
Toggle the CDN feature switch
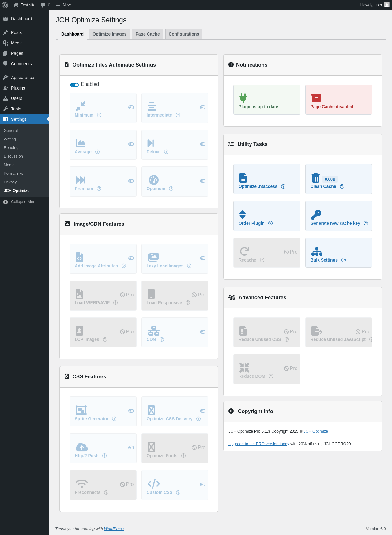point(203,332)
